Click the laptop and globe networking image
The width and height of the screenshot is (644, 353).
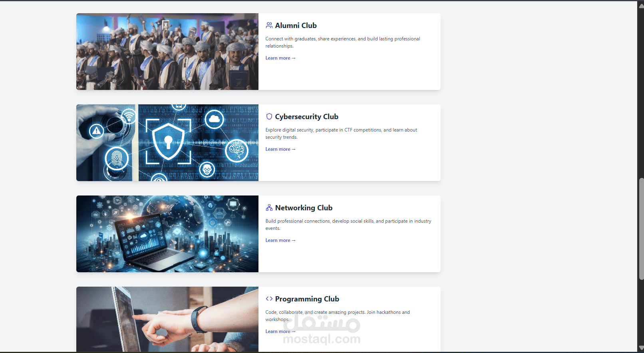(167, 234)
